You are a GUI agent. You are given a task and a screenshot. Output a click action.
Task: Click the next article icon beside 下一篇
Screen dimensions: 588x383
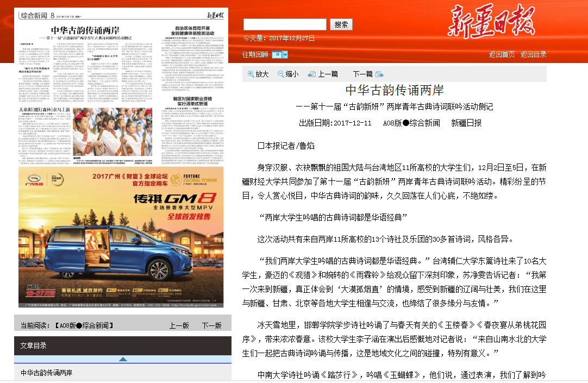(x=379, y=74)
